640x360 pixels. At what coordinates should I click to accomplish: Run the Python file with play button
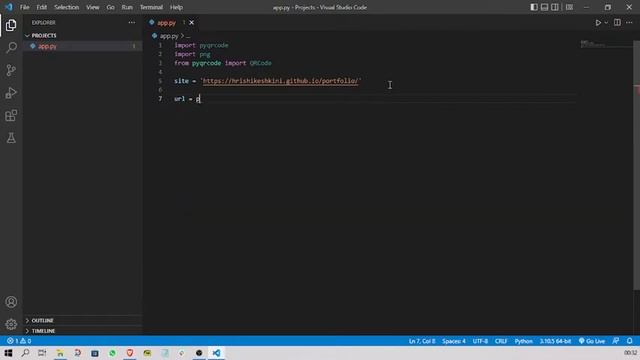pyautogui.click(x=598, y=23)
